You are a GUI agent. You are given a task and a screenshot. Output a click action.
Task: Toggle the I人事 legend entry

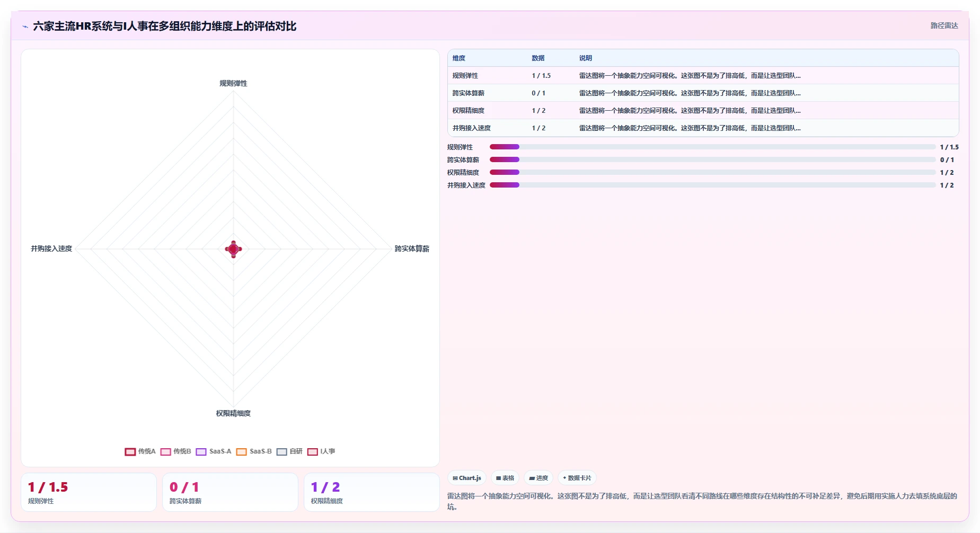point(321,451)
